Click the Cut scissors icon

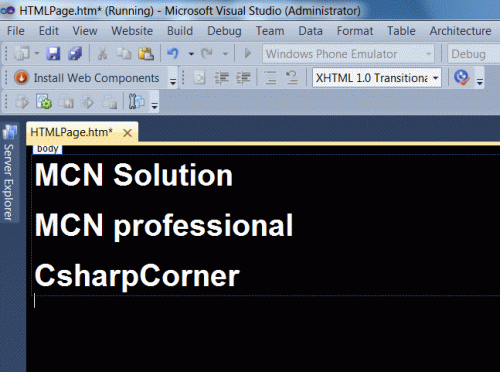coord(102,53)
